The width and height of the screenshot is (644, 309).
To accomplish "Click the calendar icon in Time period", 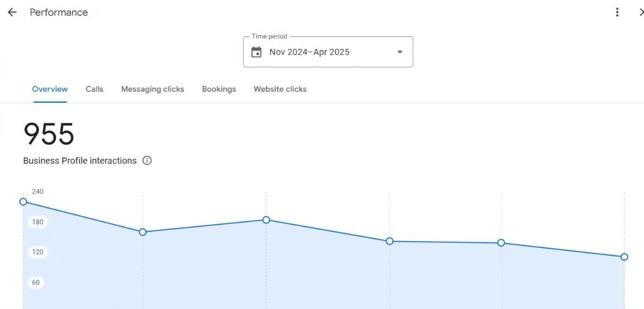I will [256, 52].
